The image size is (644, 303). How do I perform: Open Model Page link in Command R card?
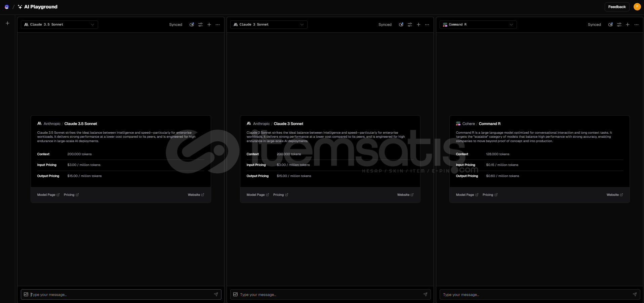467,195
